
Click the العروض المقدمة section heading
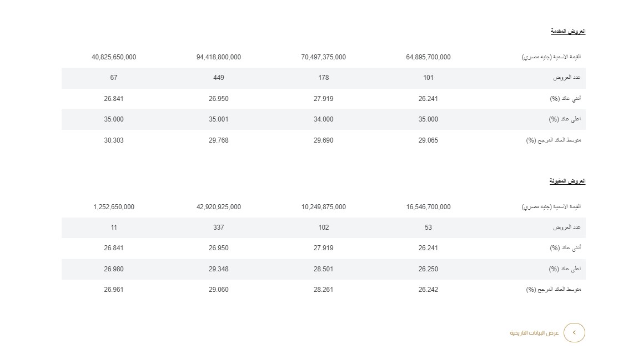coord(568,31)
